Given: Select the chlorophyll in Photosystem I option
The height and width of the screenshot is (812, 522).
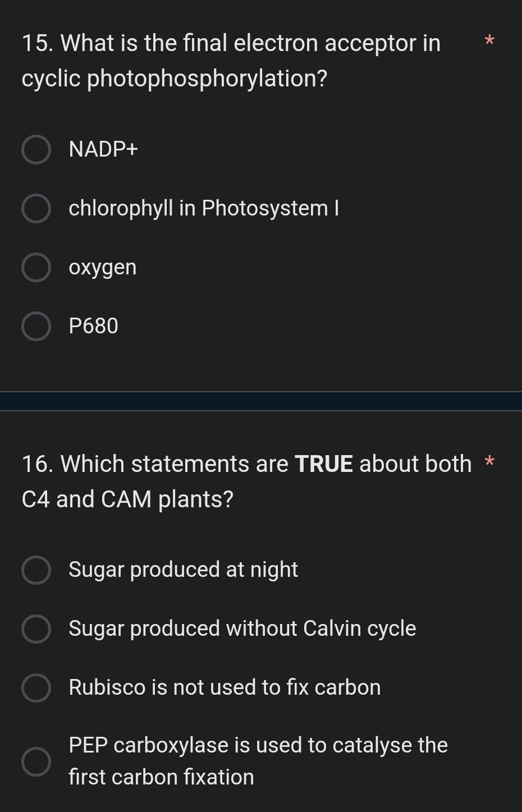Looking at the screenshot, I should (36, 208).
